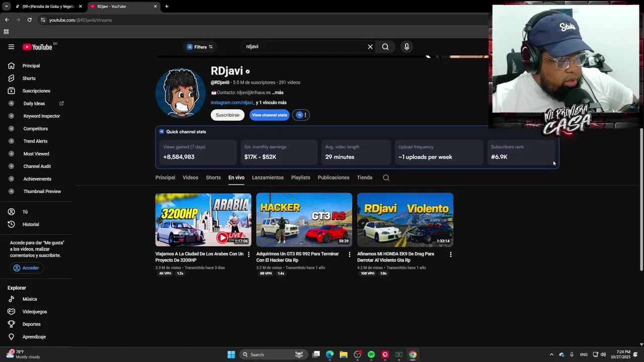Open RDjavi Violento thumbnail
This screenshot has width=644, height=362.
[405, 220]
